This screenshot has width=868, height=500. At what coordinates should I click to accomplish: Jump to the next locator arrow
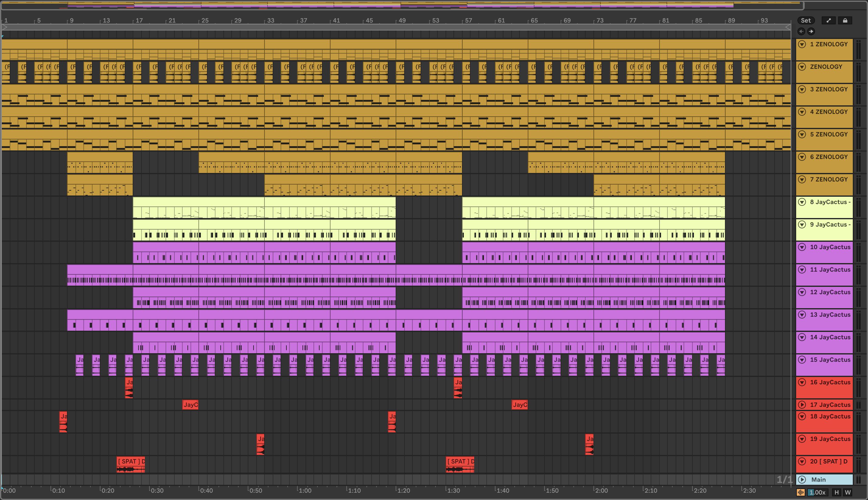pyautogui.click(x=811, y=32)
